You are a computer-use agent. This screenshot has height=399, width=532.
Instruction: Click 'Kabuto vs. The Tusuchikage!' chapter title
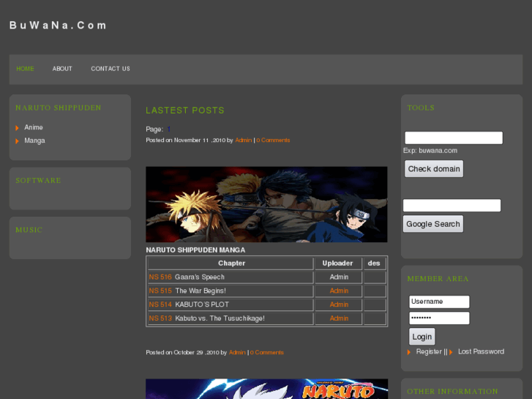[220, 318]
